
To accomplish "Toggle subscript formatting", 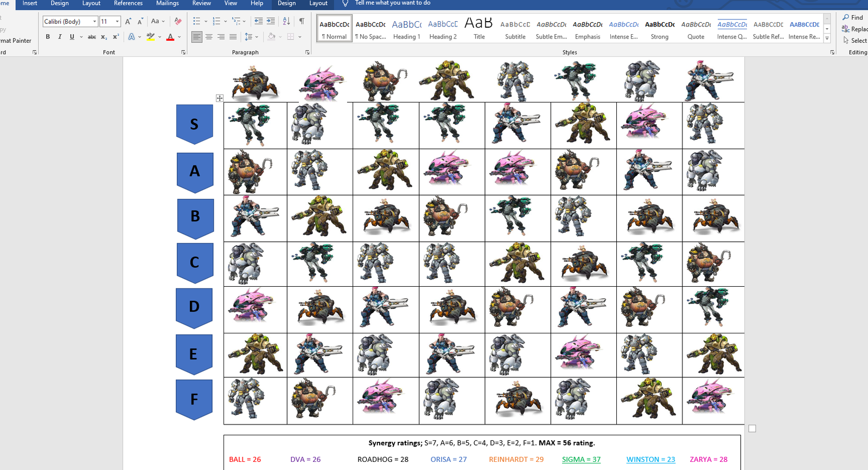I will [x=104, y=37].
